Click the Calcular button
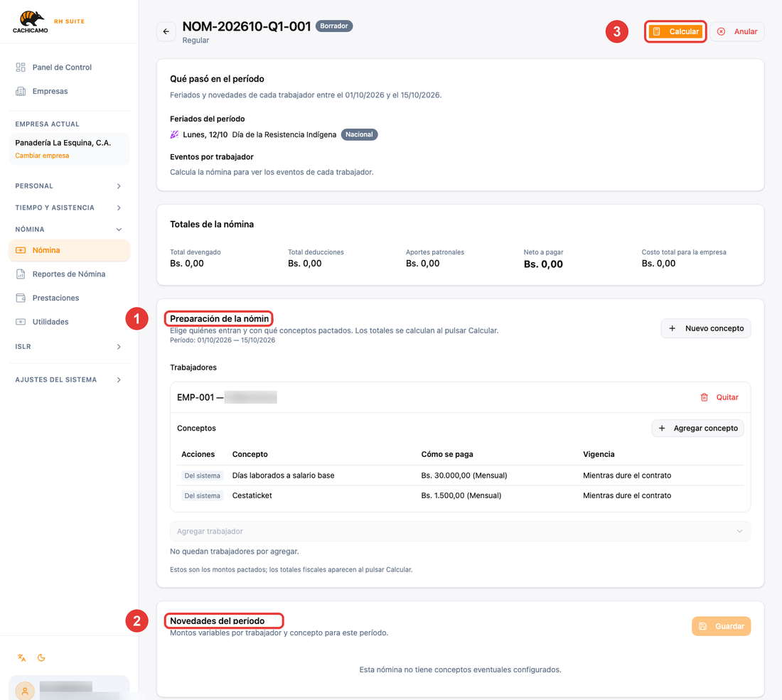The height and width of the screenshot is (700, 782). click(x=676, y=31)
